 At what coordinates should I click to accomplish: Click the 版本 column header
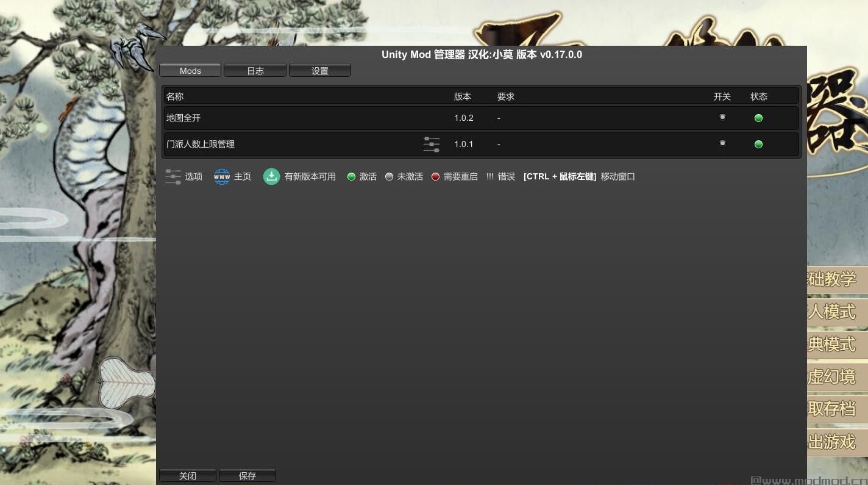pyautogui.click(x=463, y=96)
